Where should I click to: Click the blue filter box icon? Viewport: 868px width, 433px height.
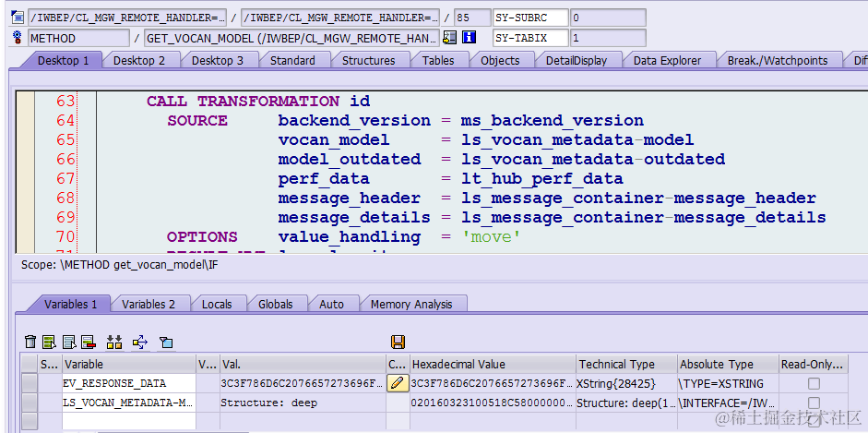(x=166, y=343)
